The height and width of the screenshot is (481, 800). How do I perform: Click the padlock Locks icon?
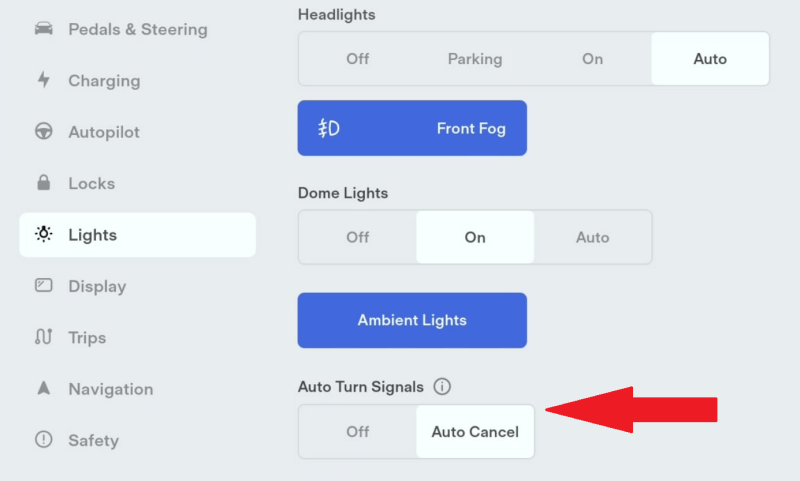tap(43, 182)
